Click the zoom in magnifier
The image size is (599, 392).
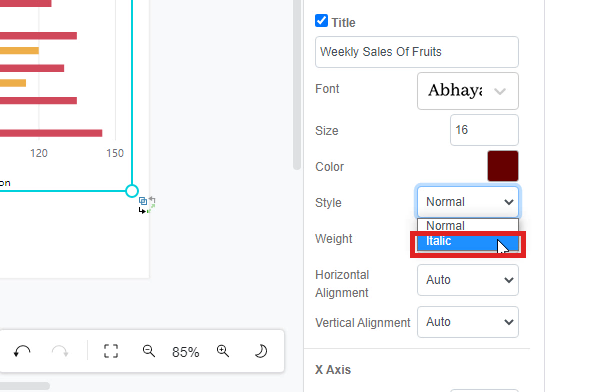point(223,351)
